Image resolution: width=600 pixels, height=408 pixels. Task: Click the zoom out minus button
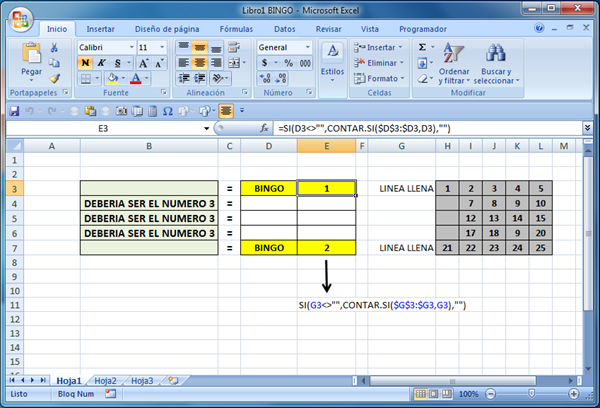490,394
